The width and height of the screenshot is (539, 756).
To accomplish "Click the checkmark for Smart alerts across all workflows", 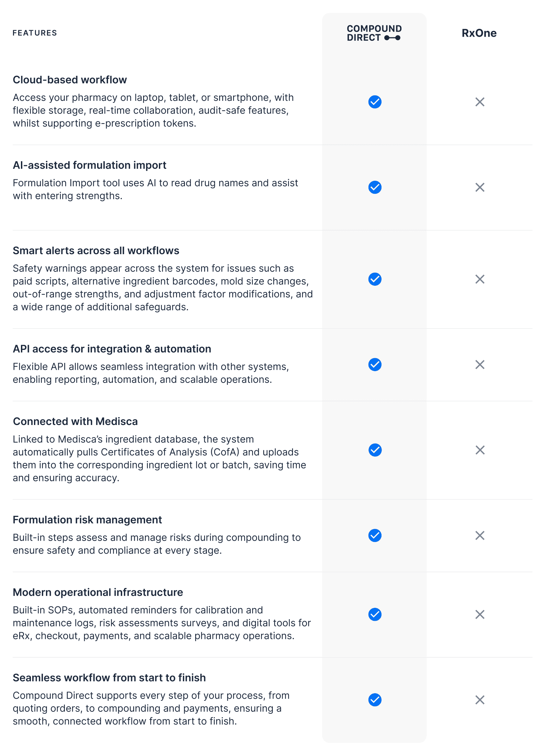I will 375,279.
